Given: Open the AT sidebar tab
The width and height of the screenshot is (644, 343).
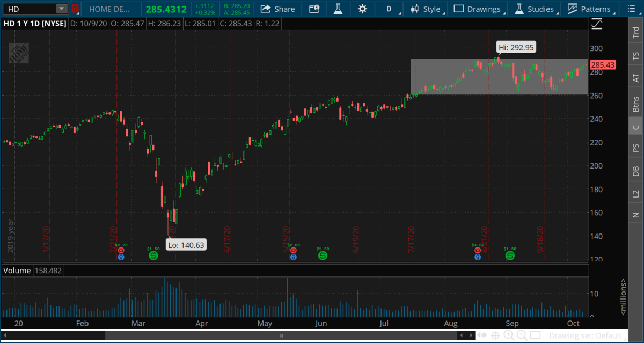Looking at the screenshot, I should (636, 78).
